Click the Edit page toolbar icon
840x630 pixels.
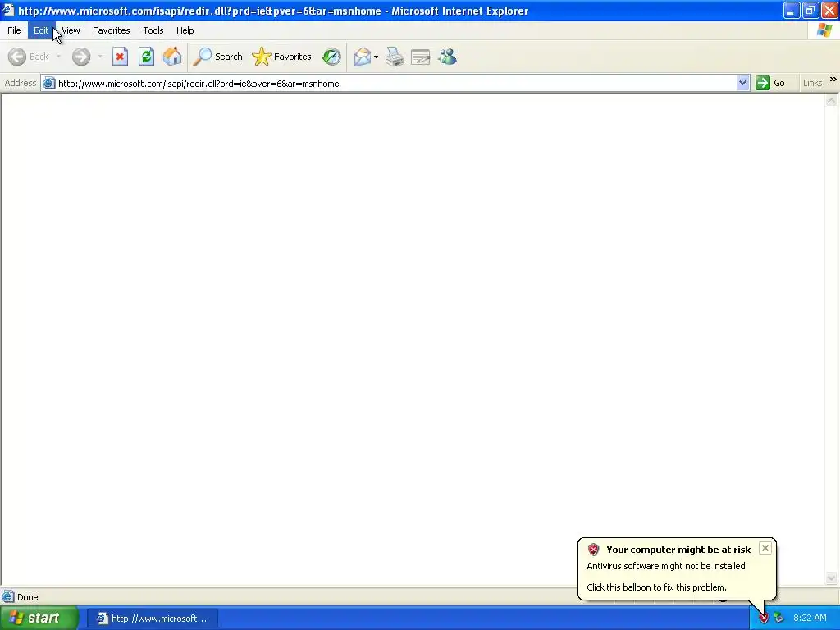(421, 57)
